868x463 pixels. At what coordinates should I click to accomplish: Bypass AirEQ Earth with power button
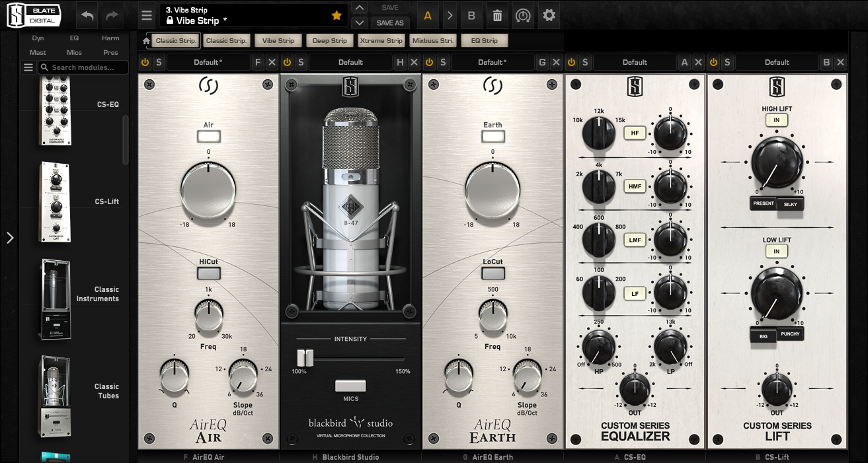[429, 62]
